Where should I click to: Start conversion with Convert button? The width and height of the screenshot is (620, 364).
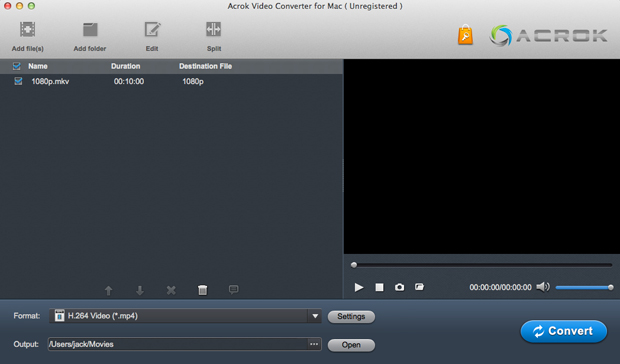point(563,331)
